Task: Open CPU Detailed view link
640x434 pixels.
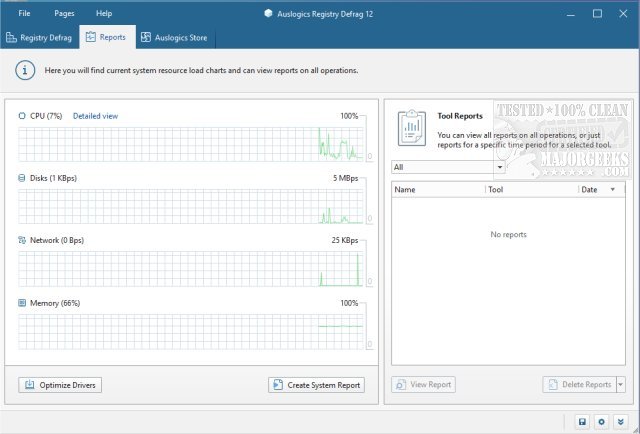Action: (x=96, y=116)
